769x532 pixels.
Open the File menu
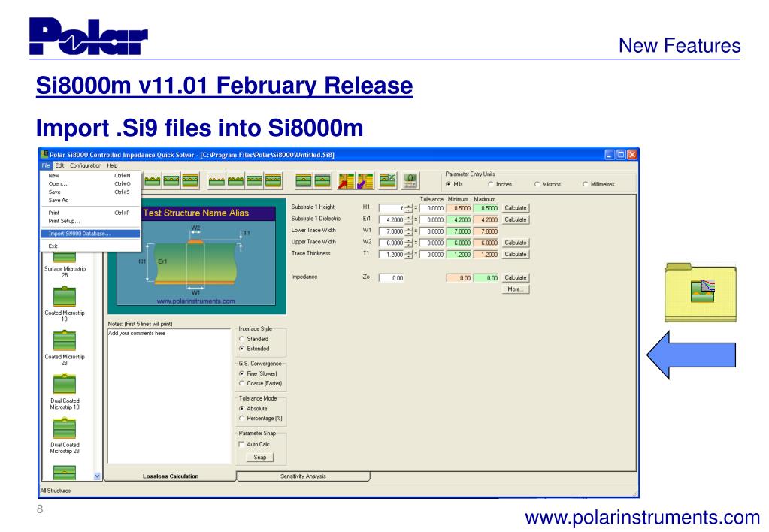point(46,166)
